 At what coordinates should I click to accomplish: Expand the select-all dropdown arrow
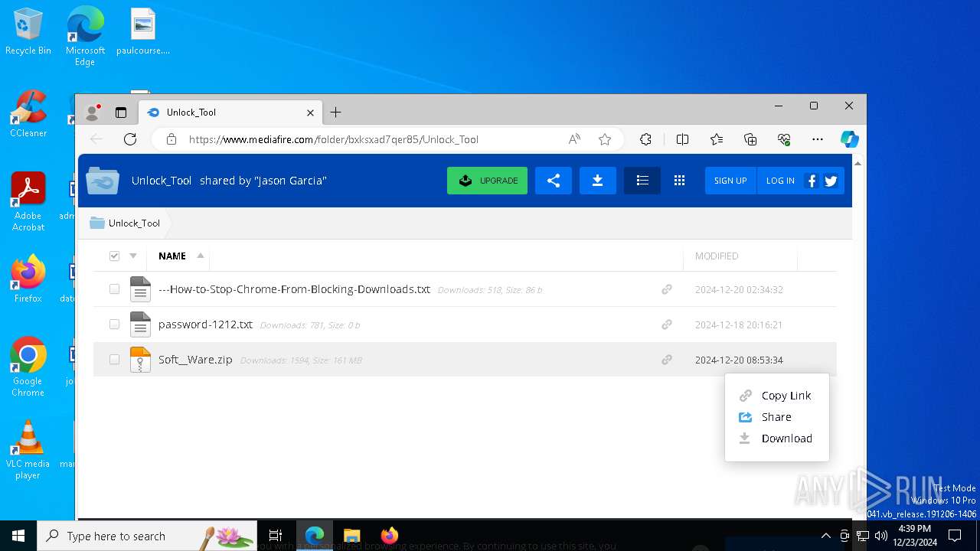pos(133,256)
